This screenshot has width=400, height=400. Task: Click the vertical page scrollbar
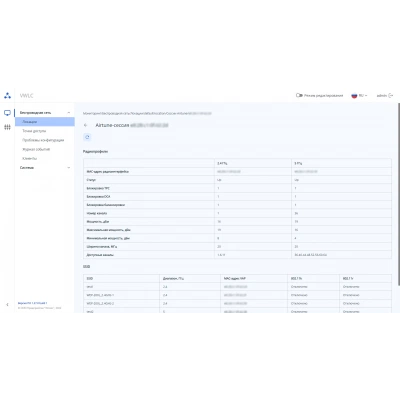click(x=399, y=194)
